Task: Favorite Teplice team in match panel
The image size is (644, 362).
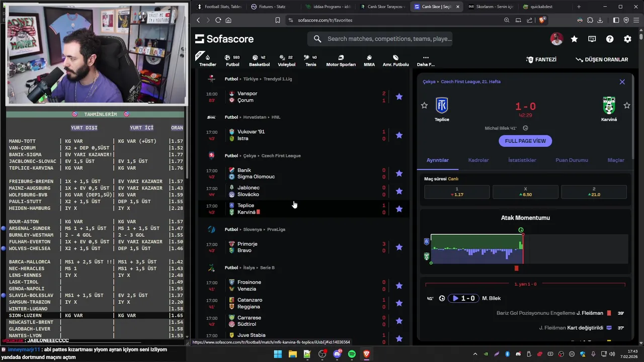Action: [x=424, y=105]
